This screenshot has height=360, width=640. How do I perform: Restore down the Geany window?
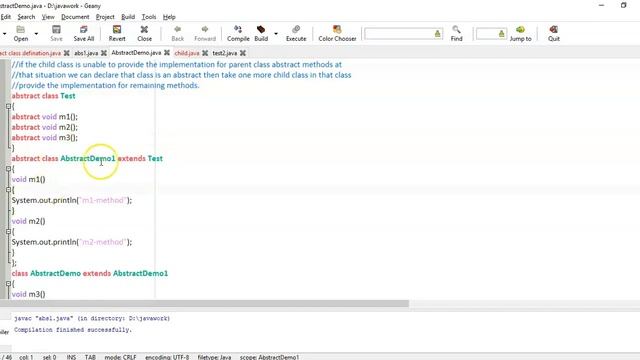pos(623,5)
